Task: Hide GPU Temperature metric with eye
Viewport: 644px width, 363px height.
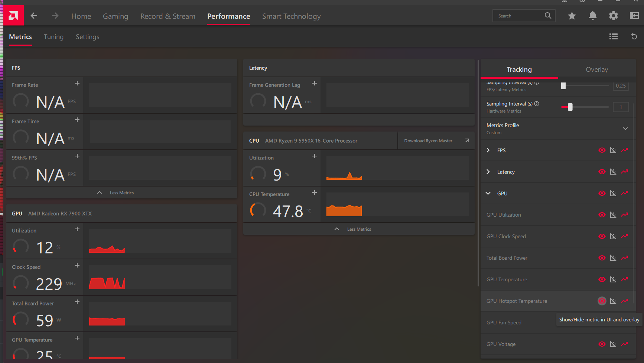Action: [602, 279]
